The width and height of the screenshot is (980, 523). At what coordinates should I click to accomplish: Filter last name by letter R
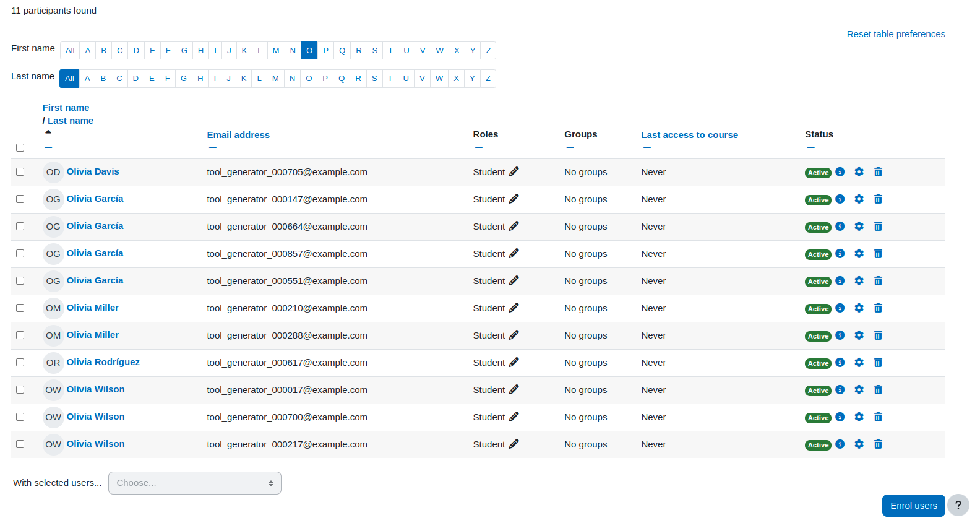pos(358,78)
